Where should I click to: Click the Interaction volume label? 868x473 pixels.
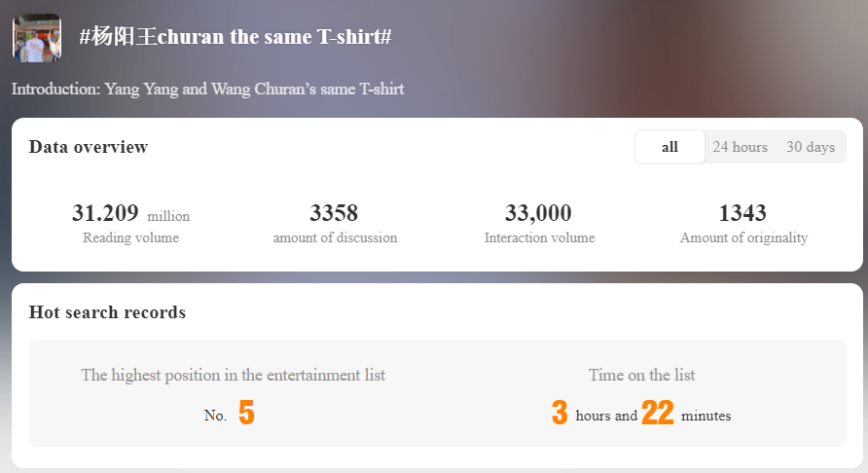[x=539, y=237]
